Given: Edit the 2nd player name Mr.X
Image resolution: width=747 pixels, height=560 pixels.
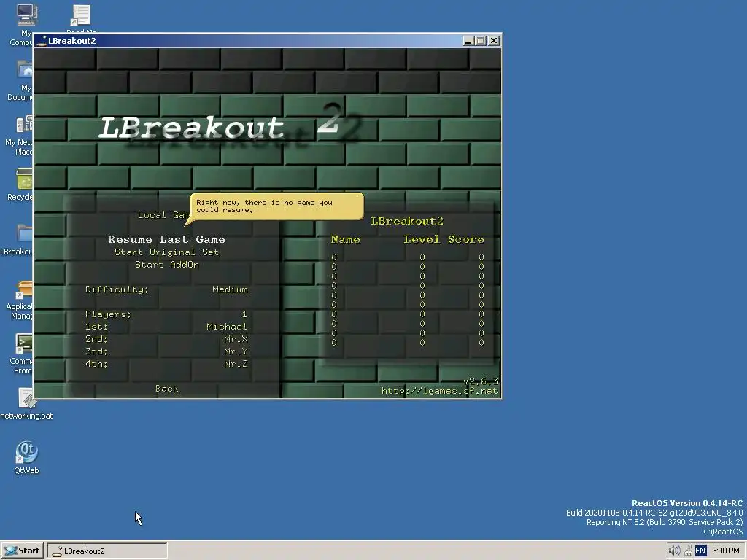Looking at the screenshot, I should [166, 339].
